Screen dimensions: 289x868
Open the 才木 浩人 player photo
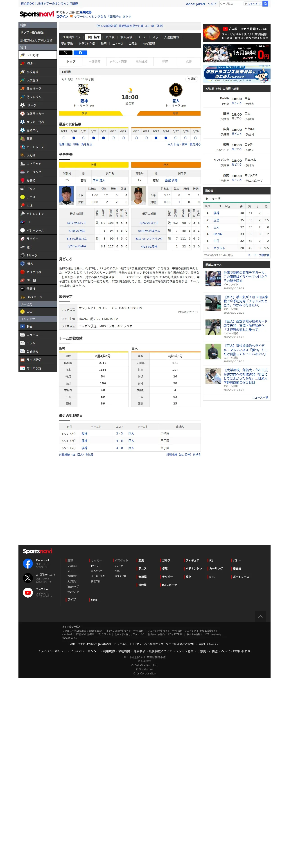tap(66, 196)
